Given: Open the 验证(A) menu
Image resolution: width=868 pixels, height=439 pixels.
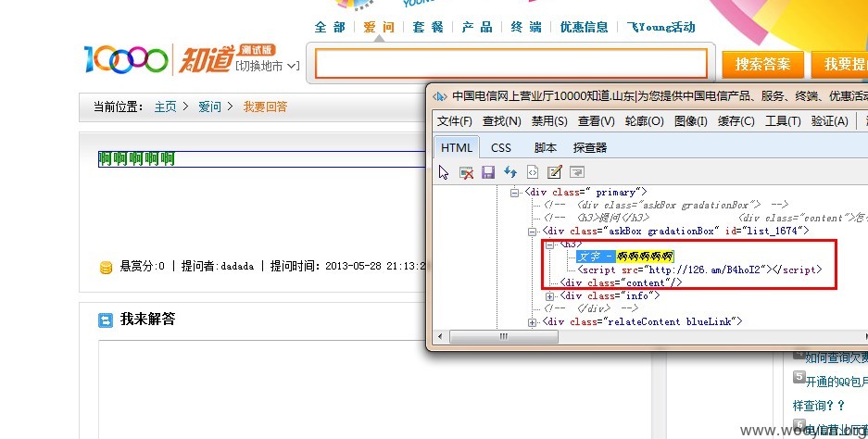Looking at the screenshot, I should [829, 120].
